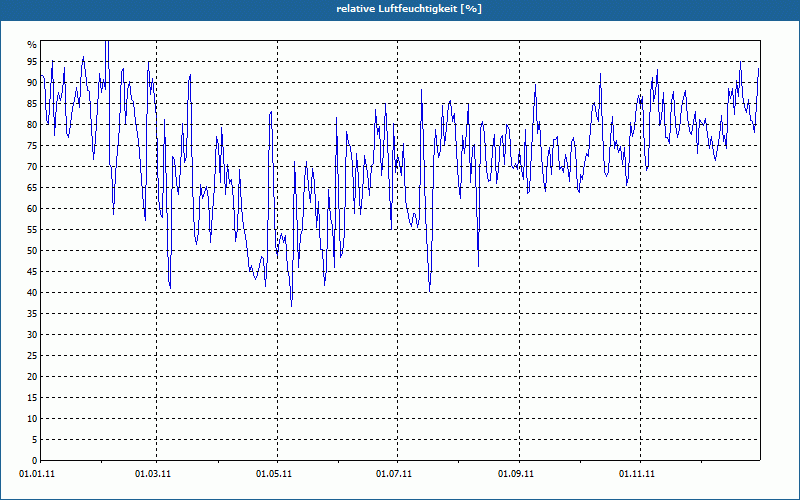
Task: Click the 10 value on the humidity axis
Action: 32,418
